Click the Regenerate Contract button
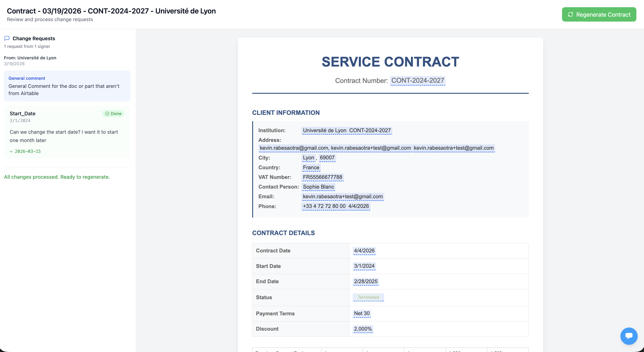This screenshot has width=644, height=352. [599, 15]
